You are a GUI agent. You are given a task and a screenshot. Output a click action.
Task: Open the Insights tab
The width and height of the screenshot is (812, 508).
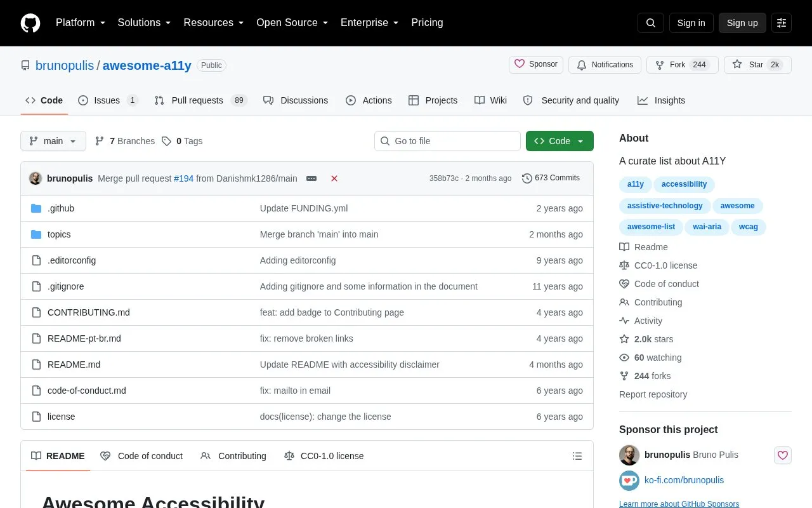tap(662, 100)
